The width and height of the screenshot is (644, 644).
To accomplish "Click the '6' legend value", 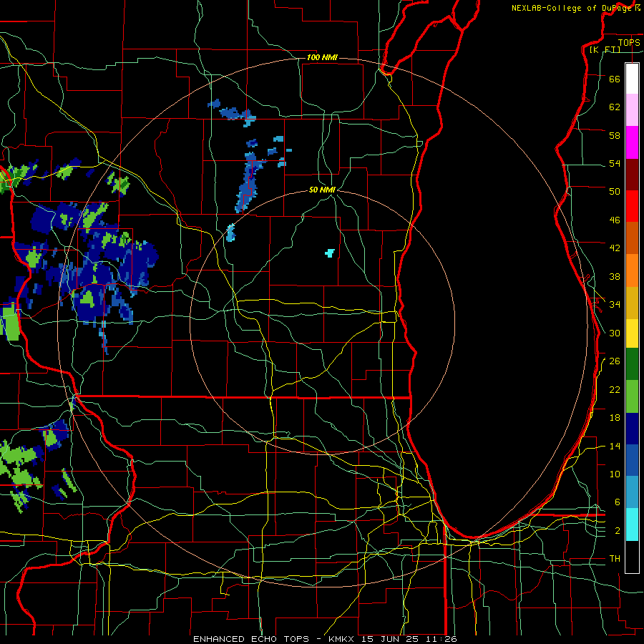I will (617, 502).
